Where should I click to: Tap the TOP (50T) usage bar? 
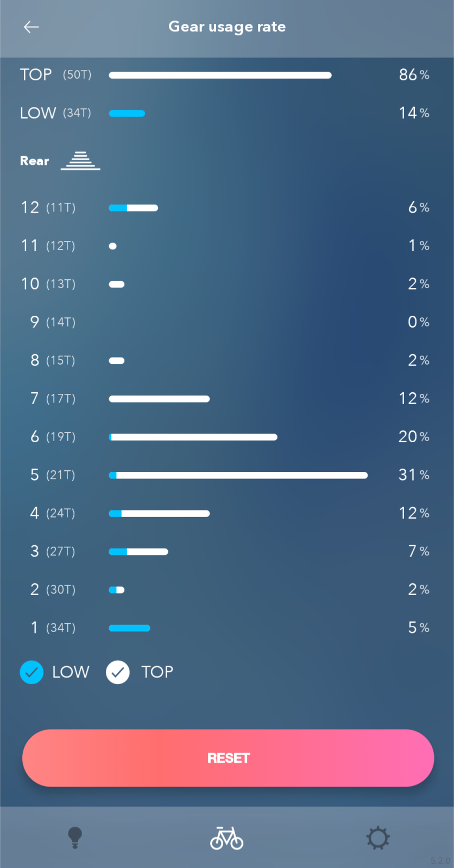point(220,75)
